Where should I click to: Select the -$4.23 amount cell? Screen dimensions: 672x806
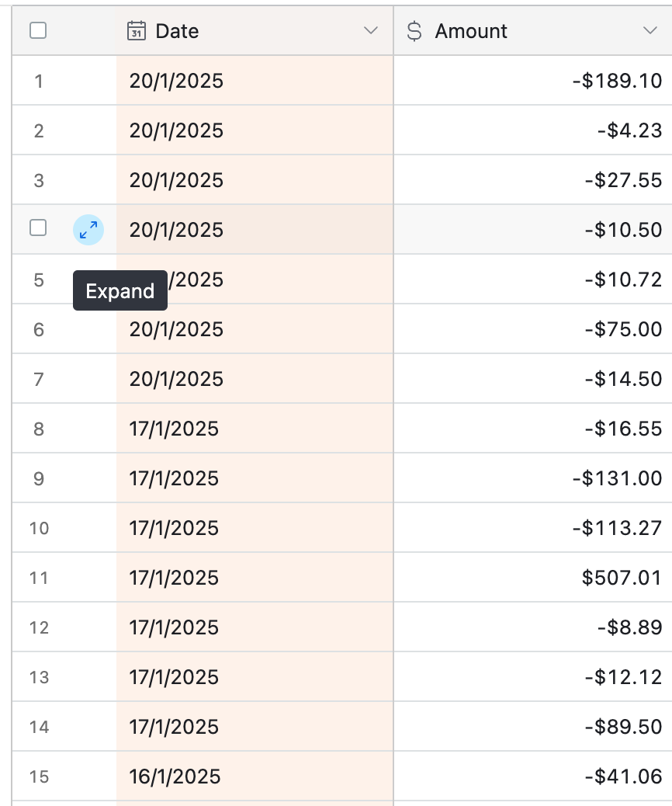pos(533,130)
